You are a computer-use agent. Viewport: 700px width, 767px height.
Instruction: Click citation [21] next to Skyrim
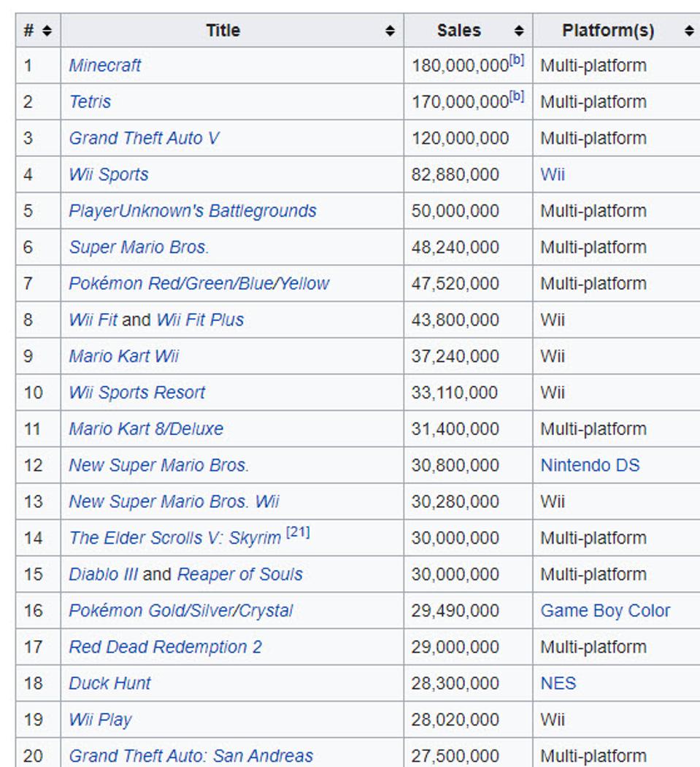click(298, 533)
